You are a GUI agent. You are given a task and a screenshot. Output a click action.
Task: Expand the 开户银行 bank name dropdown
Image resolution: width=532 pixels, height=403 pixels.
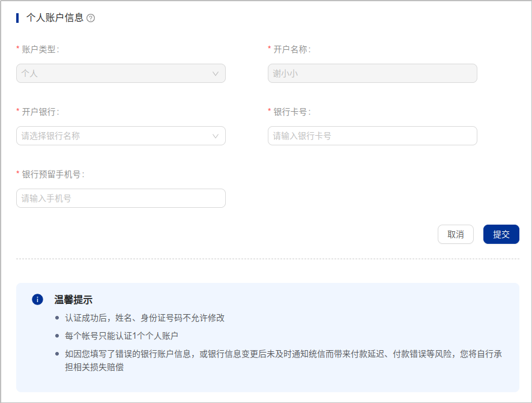[x=114, y=136]
